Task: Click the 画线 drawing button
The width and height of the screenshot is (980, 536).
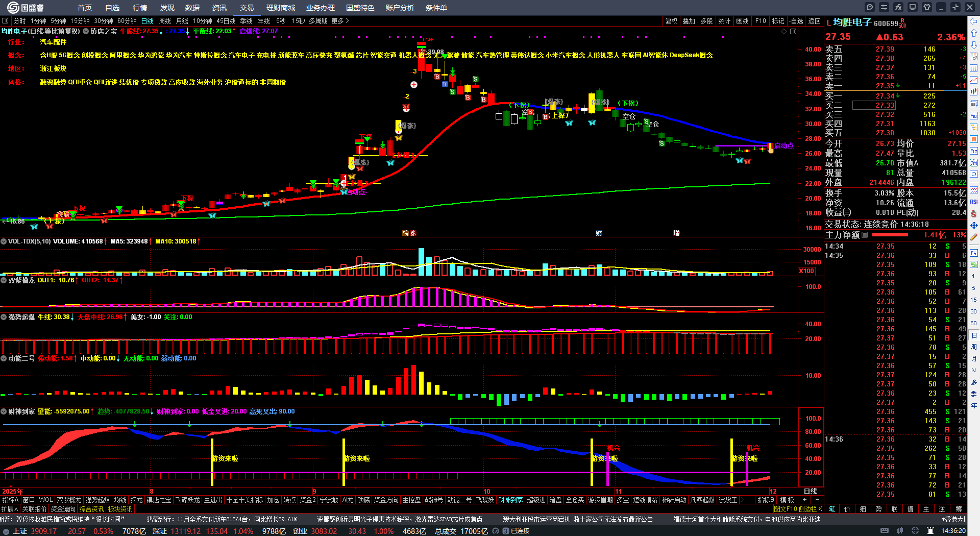Action: pyautogui.click(x=742, y=21)
